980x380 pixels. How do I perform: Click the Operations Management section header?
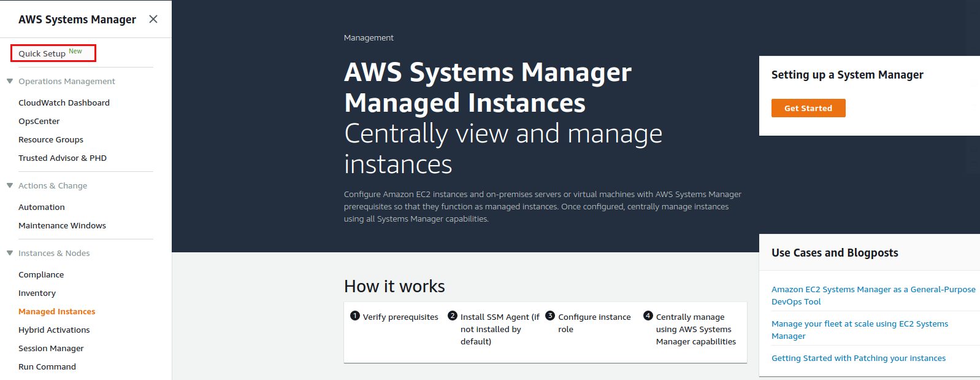click(67, 81)
